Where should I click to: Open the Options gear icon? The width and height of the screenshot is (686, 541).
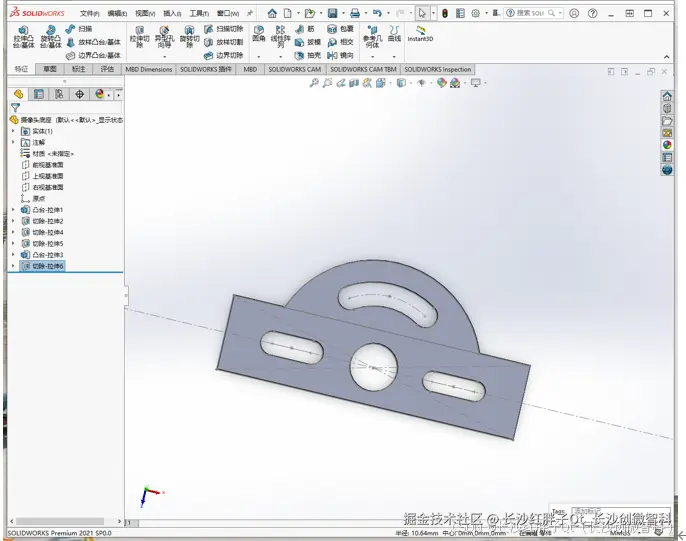[x=476, y=14]
